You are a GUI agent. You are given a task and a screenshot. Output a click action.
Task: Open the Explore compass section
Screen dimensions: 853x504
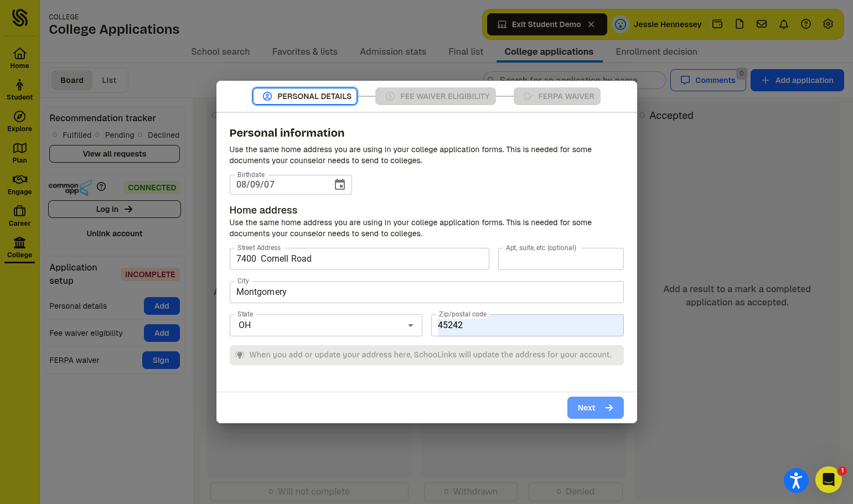coord(19,121)
